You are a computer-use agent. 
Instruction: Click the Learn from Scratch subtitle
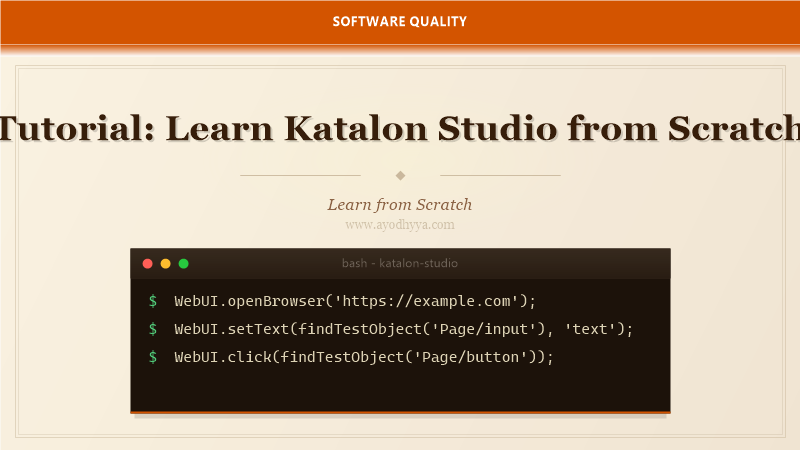tap(399, 205)
